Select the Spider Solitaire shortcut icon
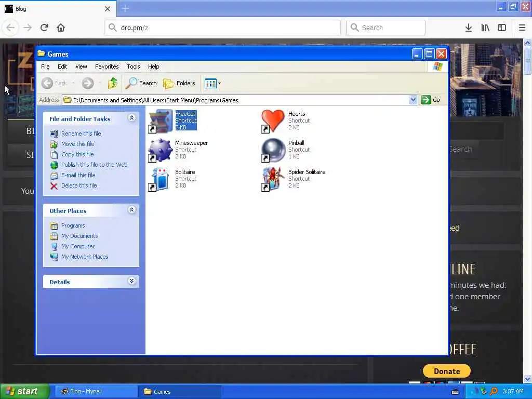 [x=273, y=179]
